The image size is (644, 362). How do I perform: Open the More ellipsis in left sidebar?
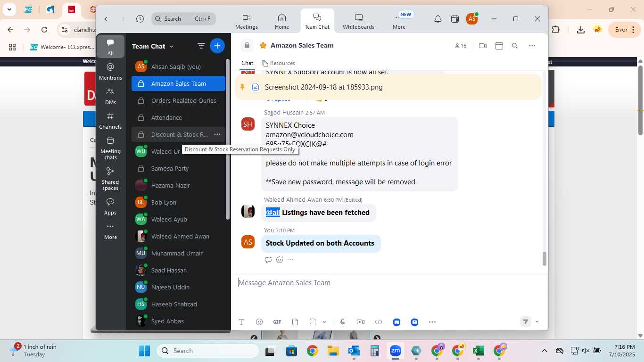(110, 231)
